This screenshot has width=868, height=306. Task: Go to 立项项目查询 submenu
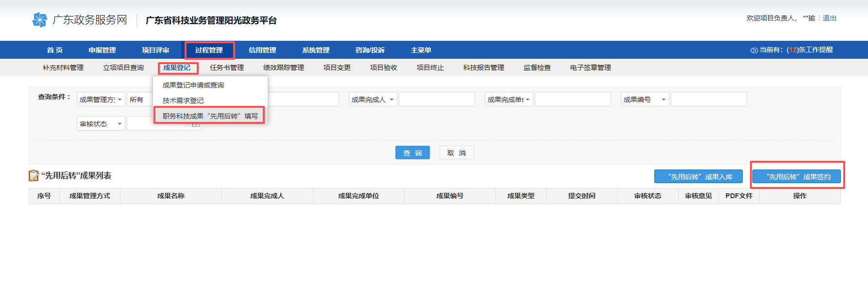123,68
